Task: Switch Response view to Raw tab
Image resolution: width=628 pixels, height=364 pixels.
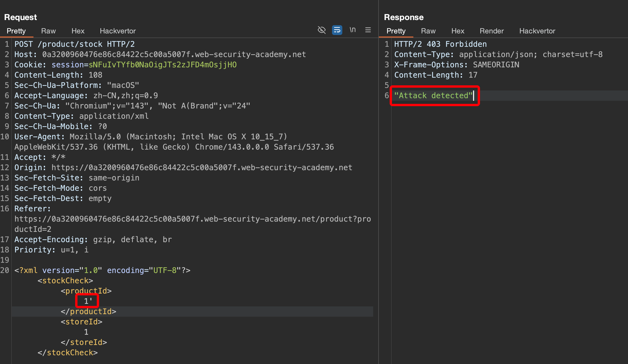Action: [428, 31]
